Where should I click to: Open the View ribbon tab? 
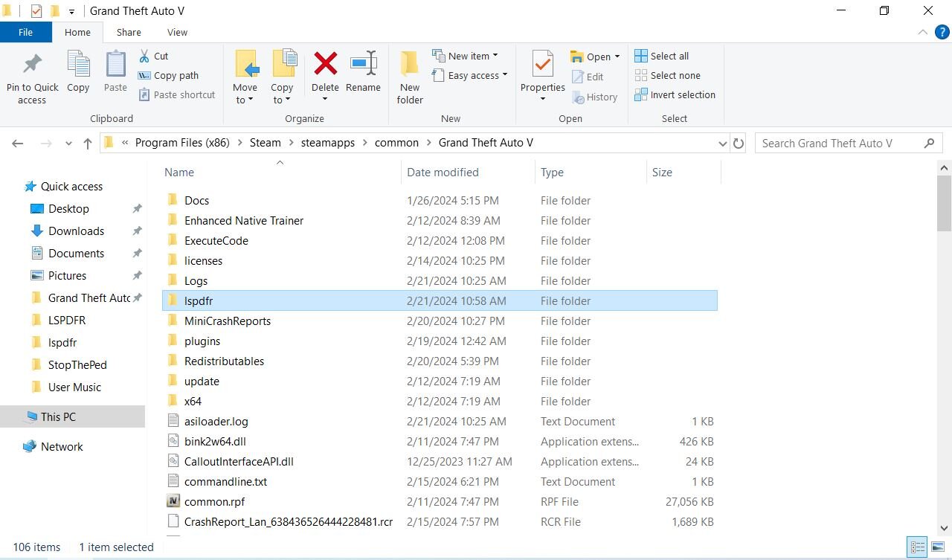coord(177,32)
